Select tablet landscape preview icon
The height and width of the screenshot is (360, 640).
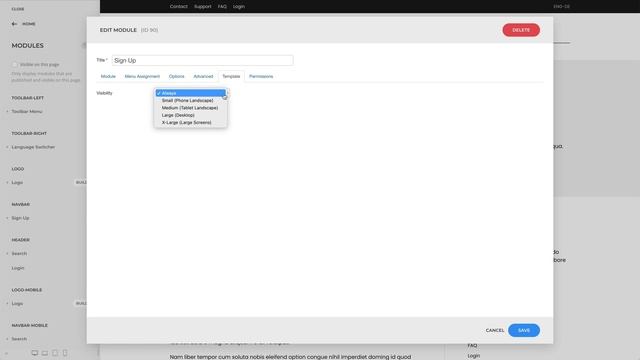tap(45, 353)
